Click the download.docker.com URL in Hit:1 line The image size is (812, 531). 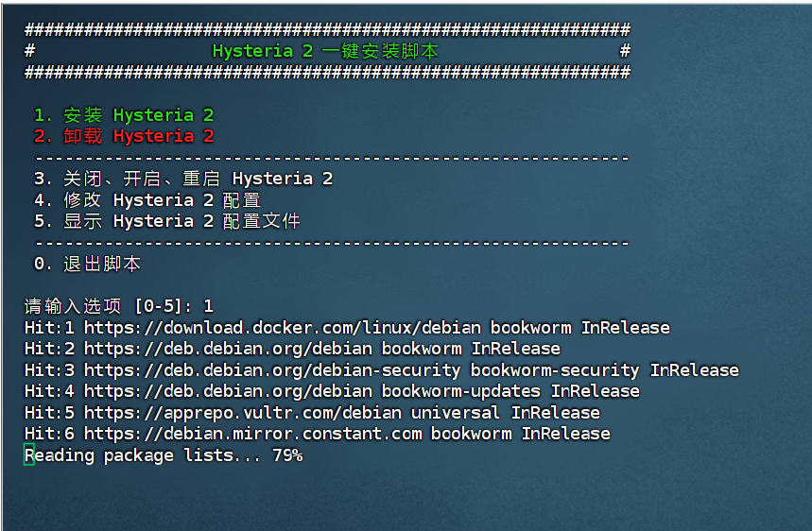pos(283,328)
